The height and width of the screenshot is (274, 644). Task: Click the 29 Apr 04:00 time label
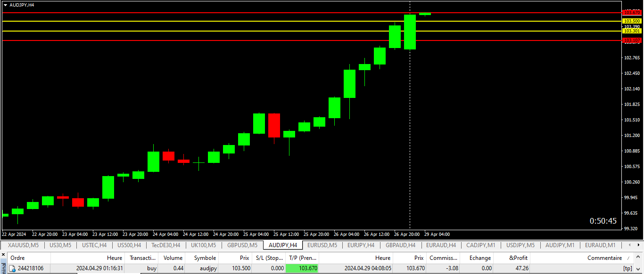point(437,234)
